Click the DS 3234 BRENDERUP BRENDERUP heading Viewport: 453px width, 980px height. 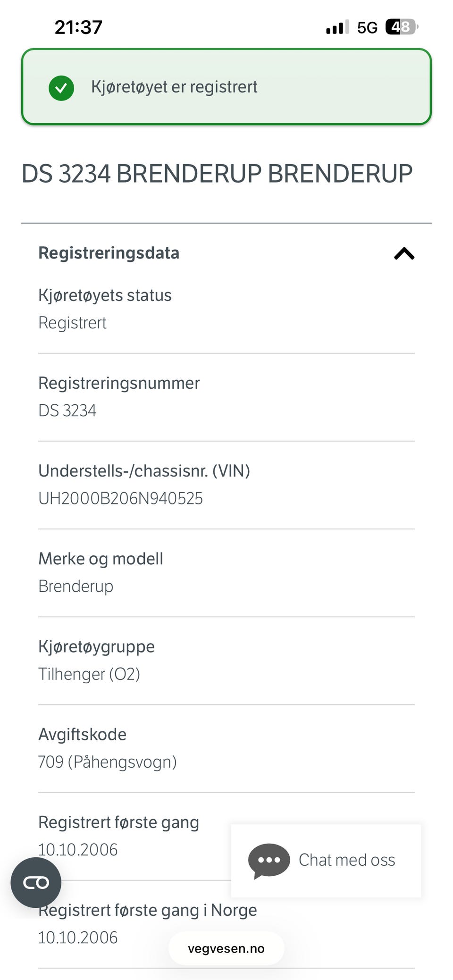[217, 174]
